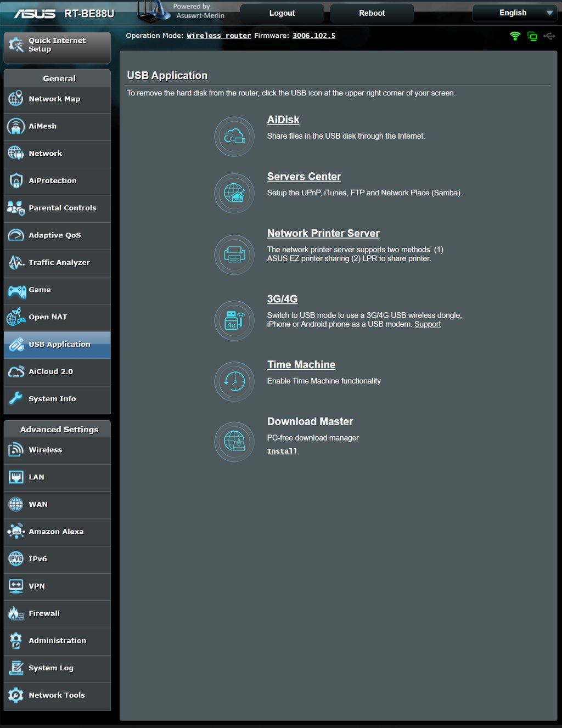The width and height of the screenshot is (562, 728).
Task: Click the 3G/4G dongle icon
Action: tap(234, 320)
